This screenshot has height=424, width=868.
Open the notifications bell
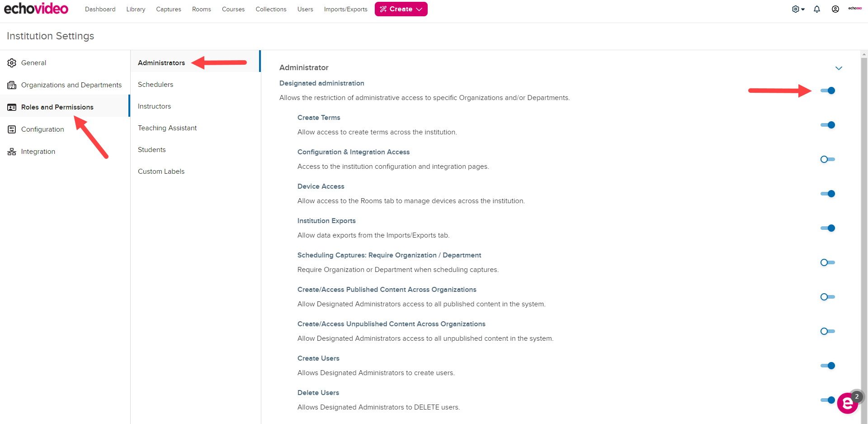coord(816,9)
